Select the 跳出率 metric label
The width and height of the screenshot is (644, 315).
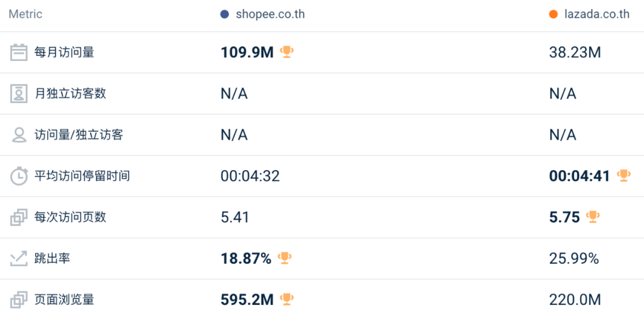pyautogui.click(x=52, y=258)
